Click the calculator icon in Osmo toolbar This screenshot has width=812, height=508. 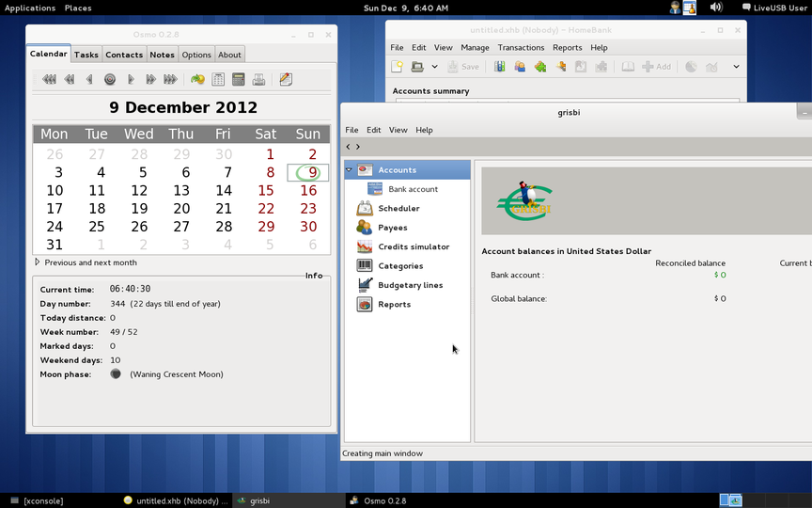[x=238, y=80]
